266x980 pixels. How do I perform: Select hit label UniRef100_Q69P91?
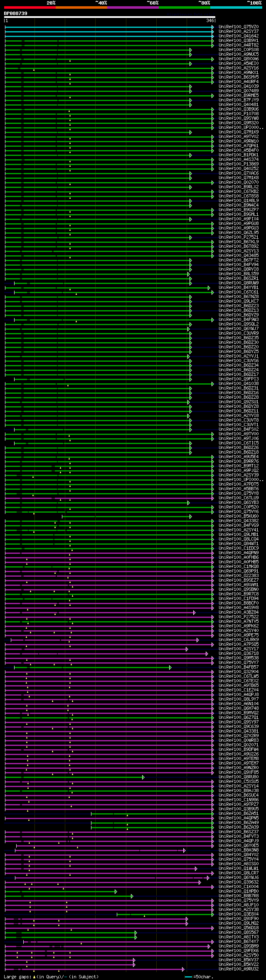point(239,571)
